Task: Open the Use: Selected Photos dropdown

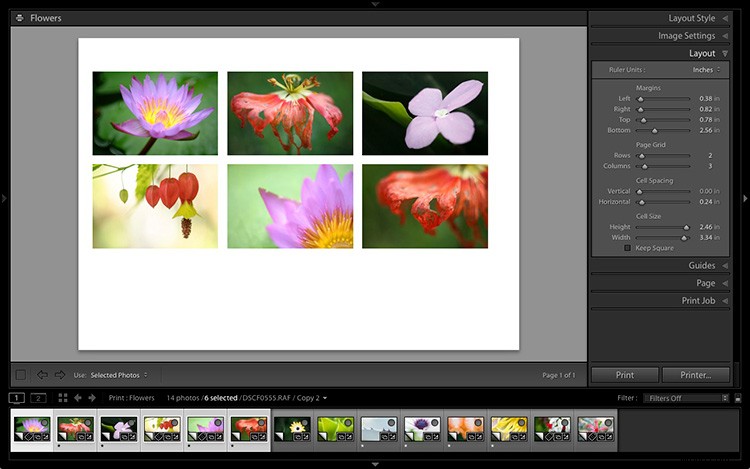Action: (119, 375)
